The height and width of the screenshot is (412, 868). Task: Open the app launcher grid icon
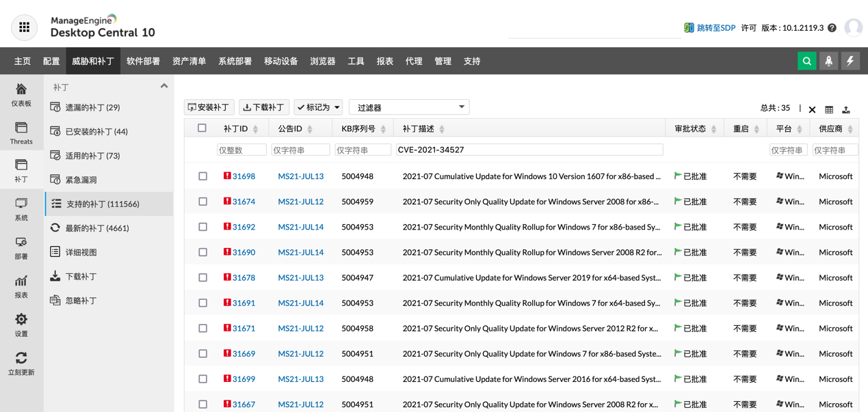[25, 27]
